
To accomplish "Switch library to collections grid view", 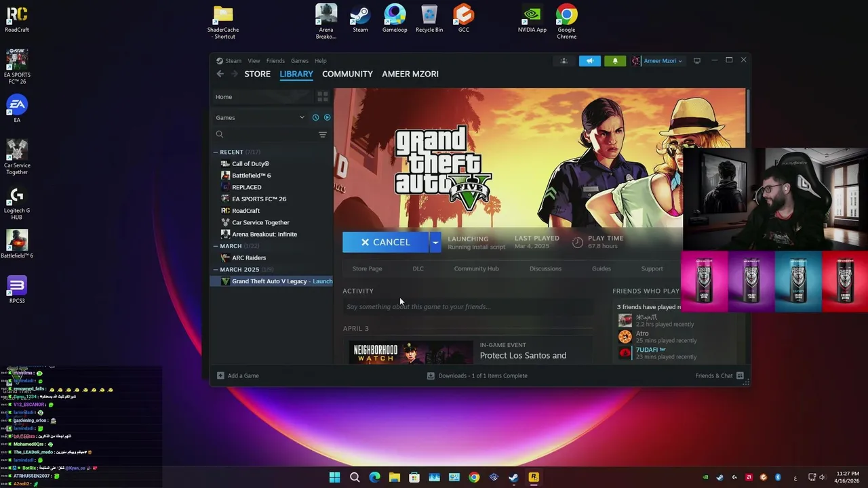I will [x=323, y=97].
